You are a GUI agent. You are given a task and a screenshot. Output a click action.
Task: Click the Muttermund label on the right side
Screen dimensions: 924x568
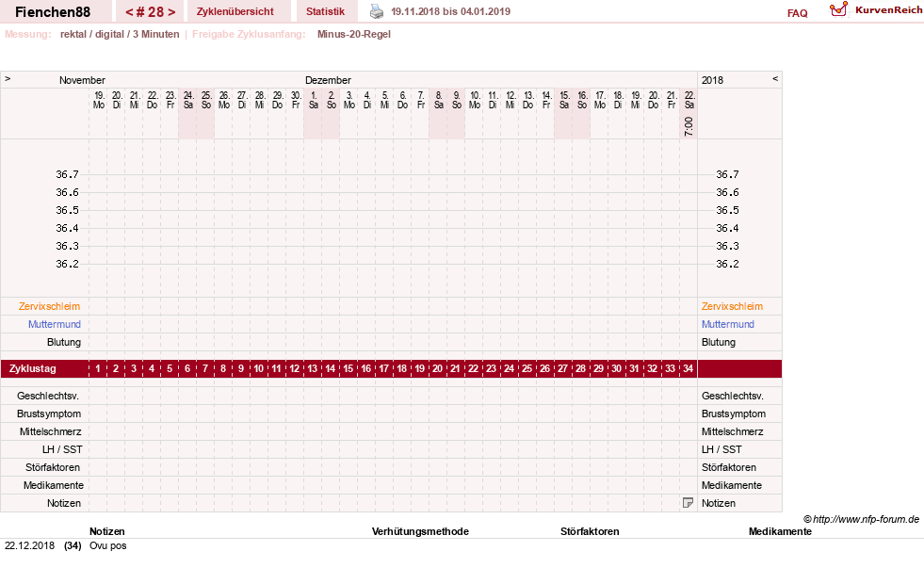tap(728, 324)
